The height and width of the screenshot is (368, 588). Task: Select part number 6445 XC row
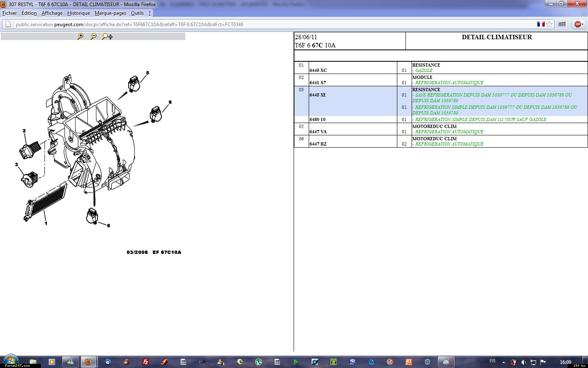point(318,70)
